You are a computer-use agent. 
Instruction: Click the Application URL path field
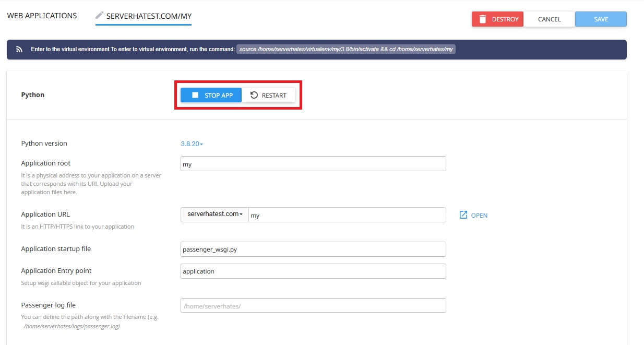click(x=347, y=215)
